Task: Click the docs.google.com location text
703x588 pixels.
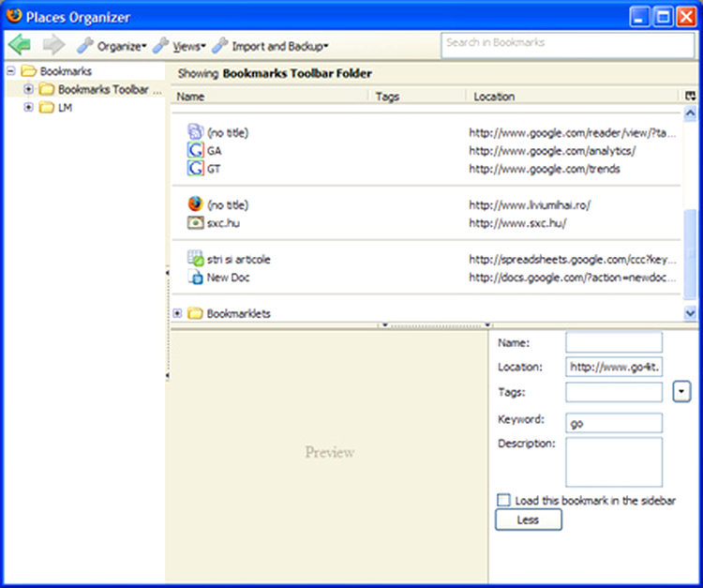Action: click(x=572, y=278)
